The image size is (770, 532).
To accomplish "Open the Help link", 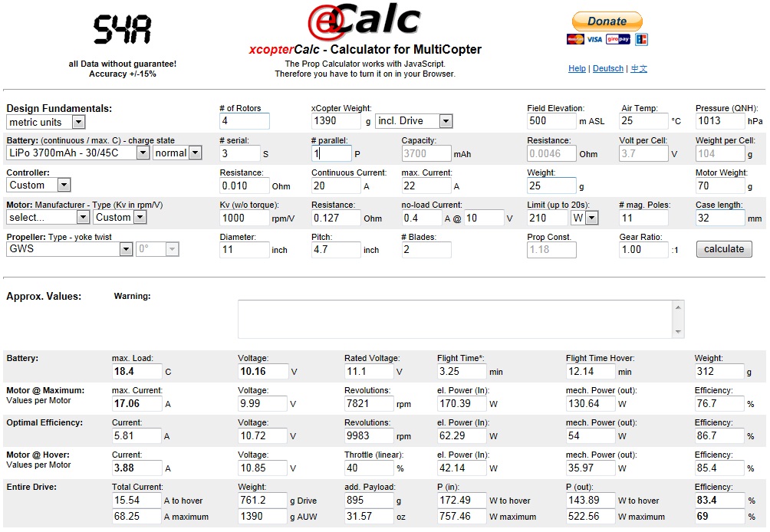I will click(x=577, y=69).
